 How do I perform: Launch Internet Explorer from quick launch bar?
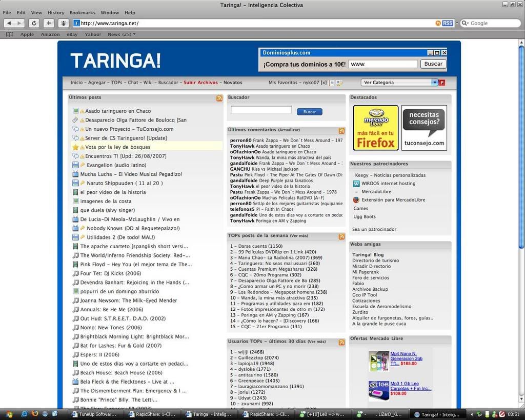click(x=24, y=414)
